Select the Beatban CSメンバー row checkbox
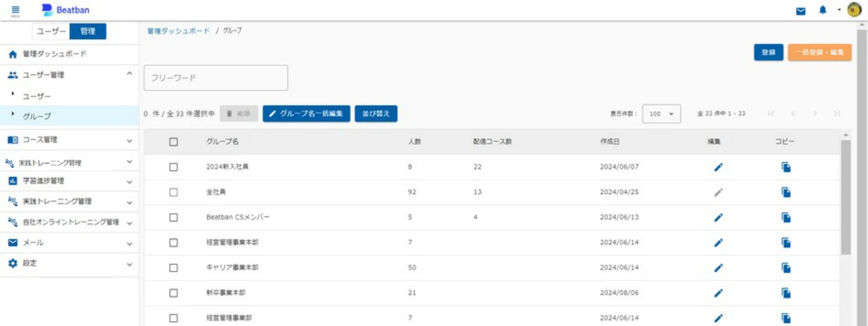The height and width of the screenshot is (326, 868). pos(173,217)
